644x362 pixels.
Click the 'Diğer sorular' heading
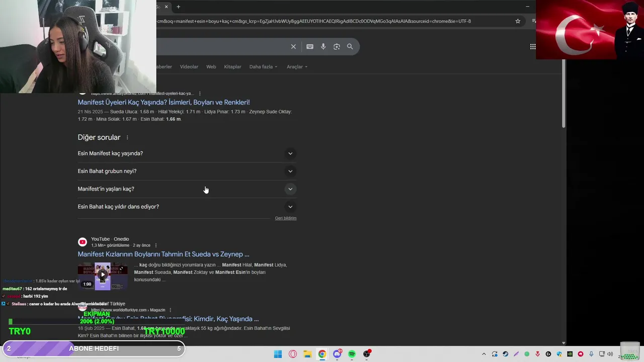coord(99,138)
